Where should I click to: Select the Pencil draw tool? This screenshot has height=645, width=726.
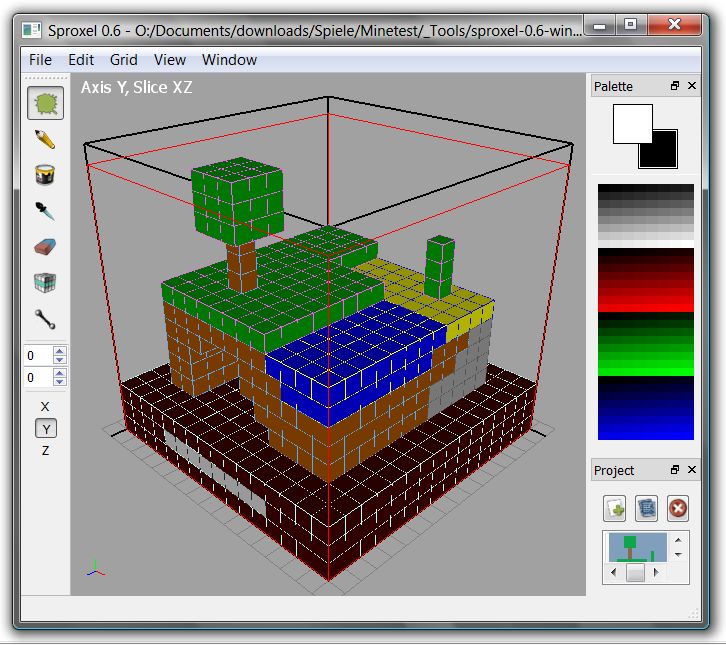[x=45, y=139]
